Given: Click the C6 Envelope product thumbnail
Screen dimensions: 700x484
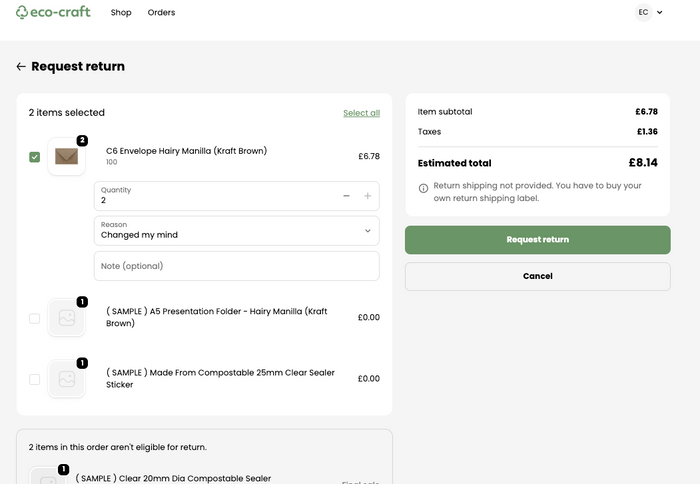Looking at the screenshot, I should 66,156.
